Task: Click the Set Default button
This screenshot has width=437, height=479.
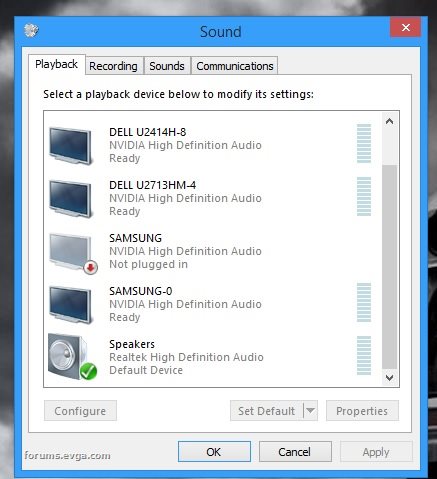Action: click(266, 411)
